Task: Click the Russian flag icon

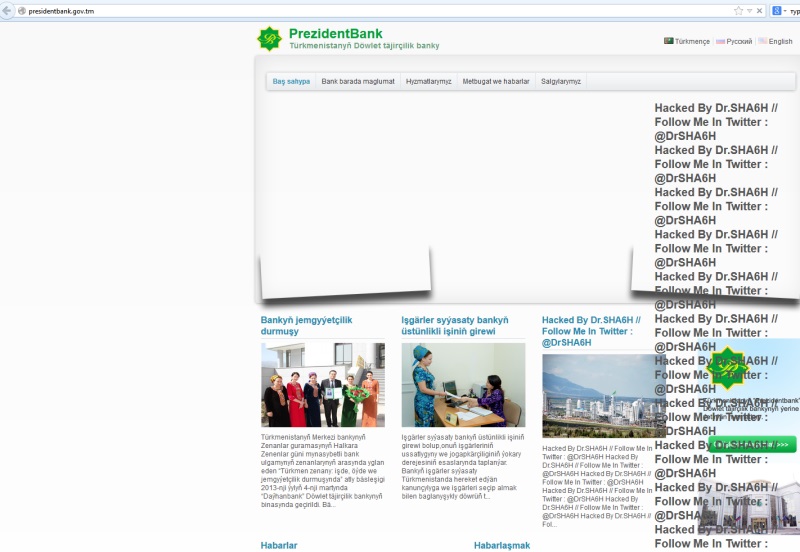Action: click(x=720, y=41)
